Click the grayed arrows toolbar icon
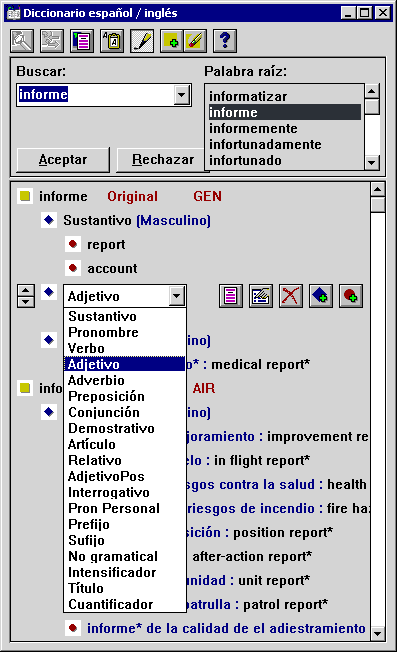397x652 pixels. [52, 41]
